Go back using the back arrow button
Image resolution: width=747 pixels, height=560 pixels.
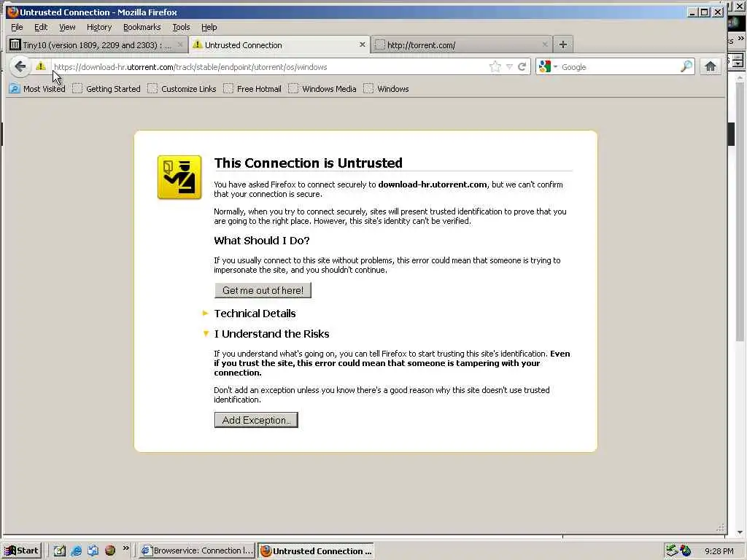[20, 66]
